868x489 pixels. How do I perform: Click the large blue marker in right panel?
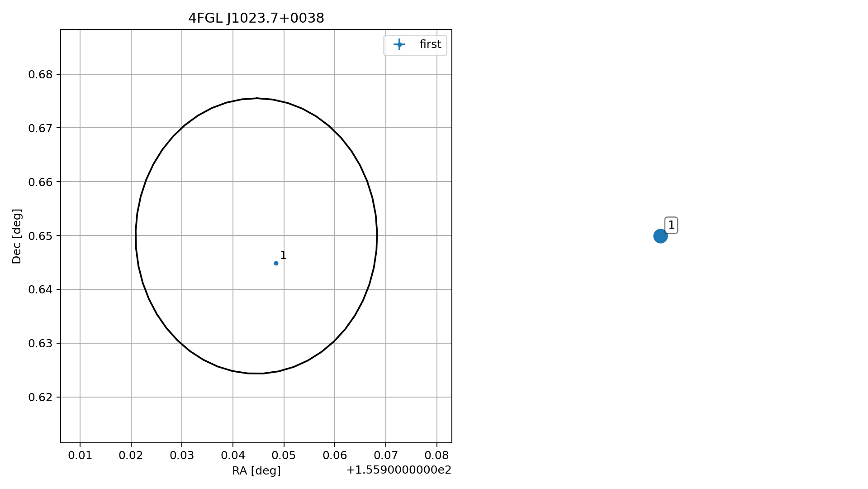tap(660, 236)
